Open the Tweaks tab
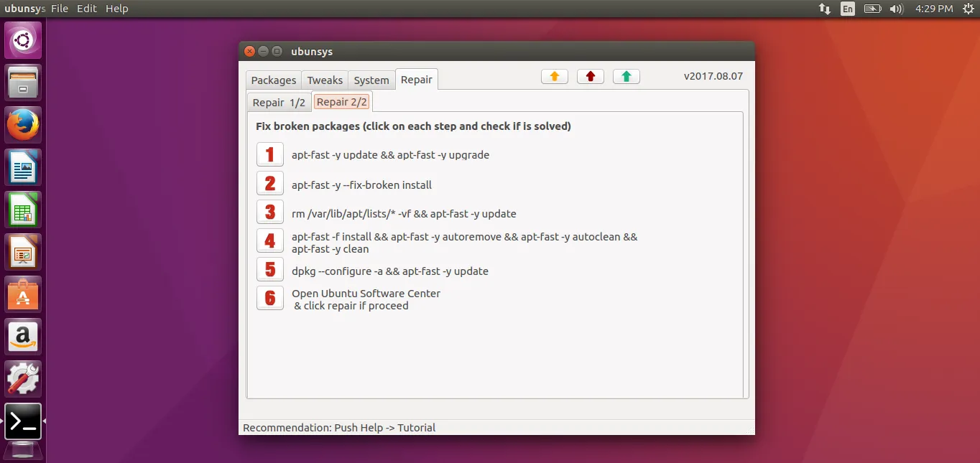Screen dimensions: 980x463 (325, 80)
